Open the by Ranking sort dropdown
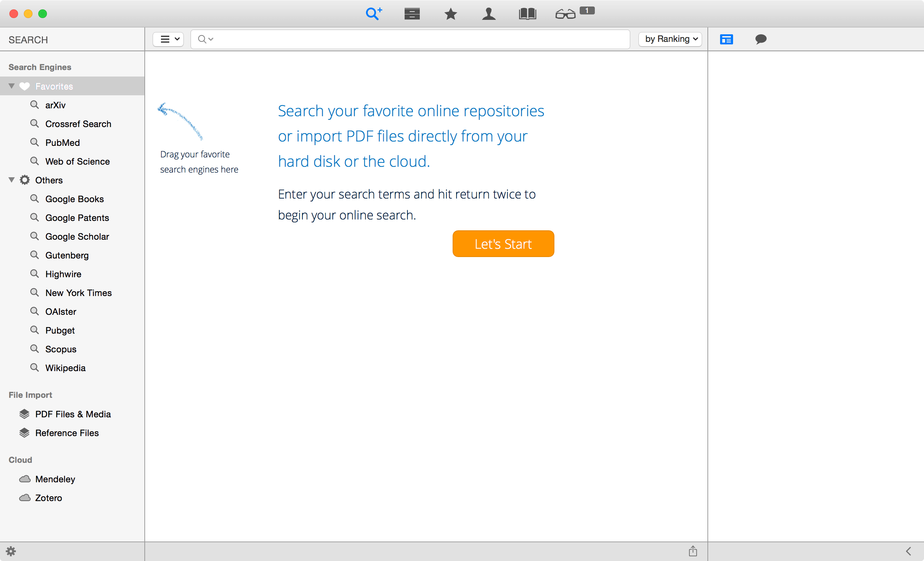The image size is (924, 561). click(670, 39)
